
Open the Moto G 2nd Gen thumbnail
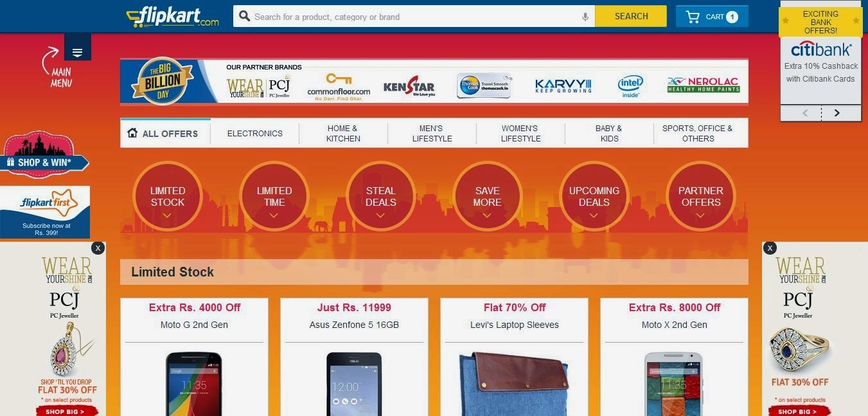click(x=193, y=384)
